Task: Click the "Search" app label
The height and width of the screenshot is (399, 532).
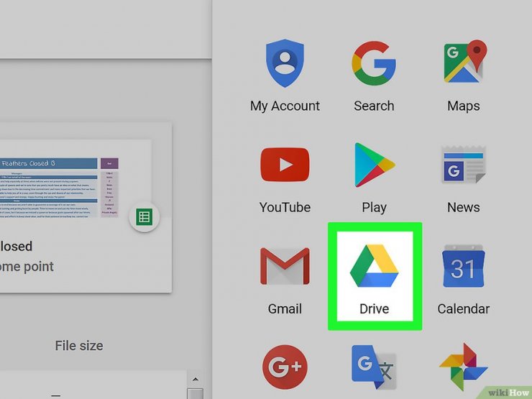Action: [x=374, y=106]
